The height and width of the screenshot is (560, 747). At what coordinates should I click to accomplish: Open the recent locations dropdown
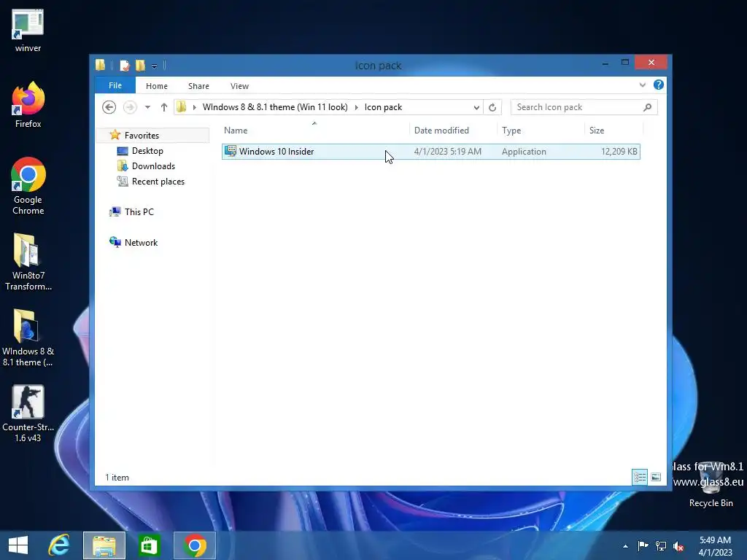tap(147, 107)
